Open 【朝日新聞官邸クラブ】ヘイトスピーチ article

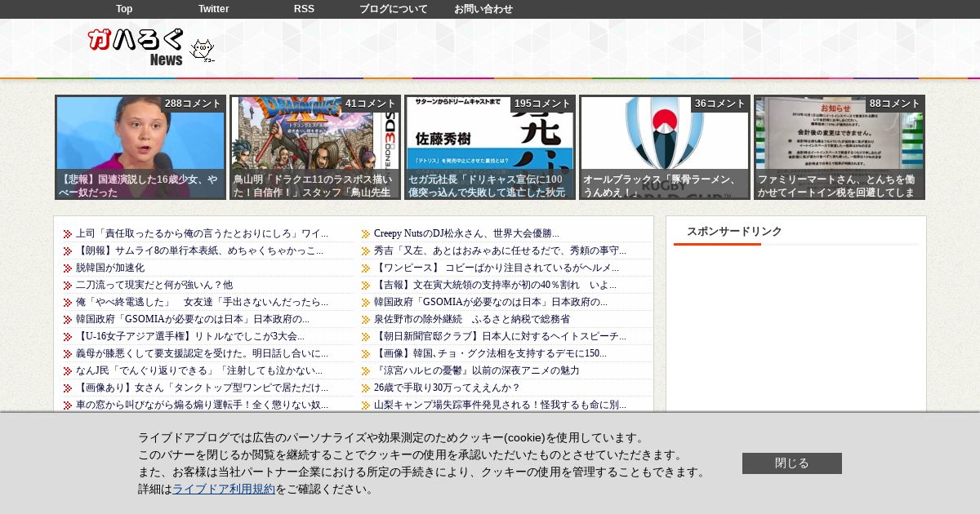[x=500, y=336]
